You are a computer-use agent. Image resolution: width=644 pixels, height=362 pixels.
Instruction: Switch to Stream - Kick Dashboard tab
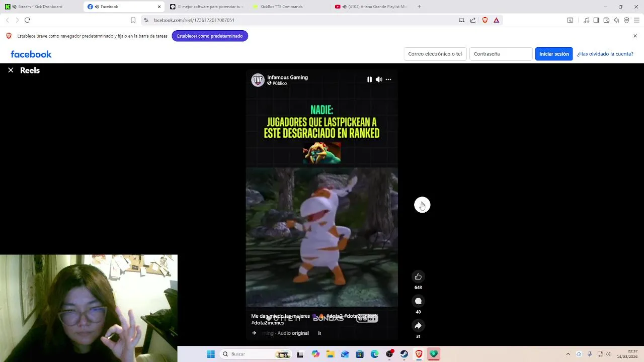point(40,7)
